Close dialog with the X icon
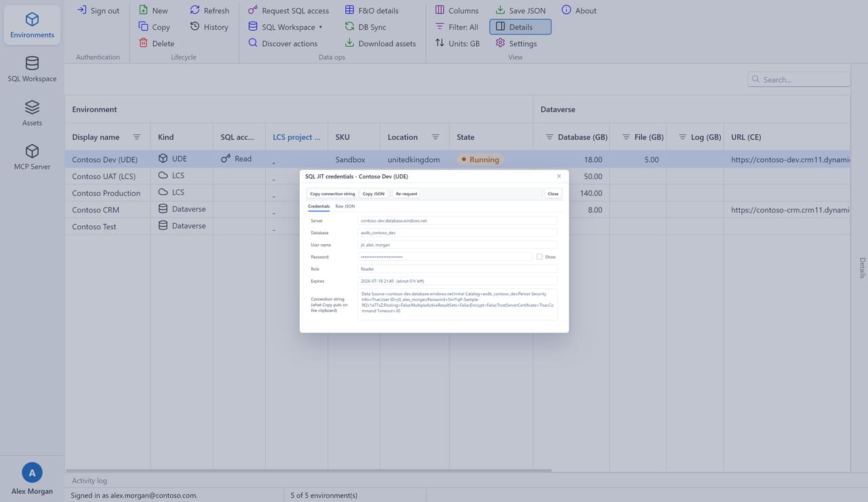Screen dimensions: 868x502 (x=559, y=176)
